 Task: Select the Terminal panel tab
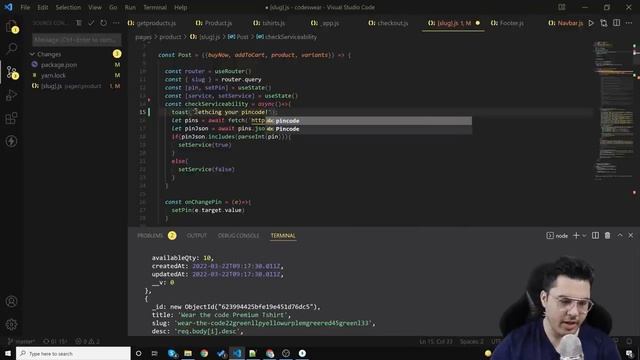283,236
